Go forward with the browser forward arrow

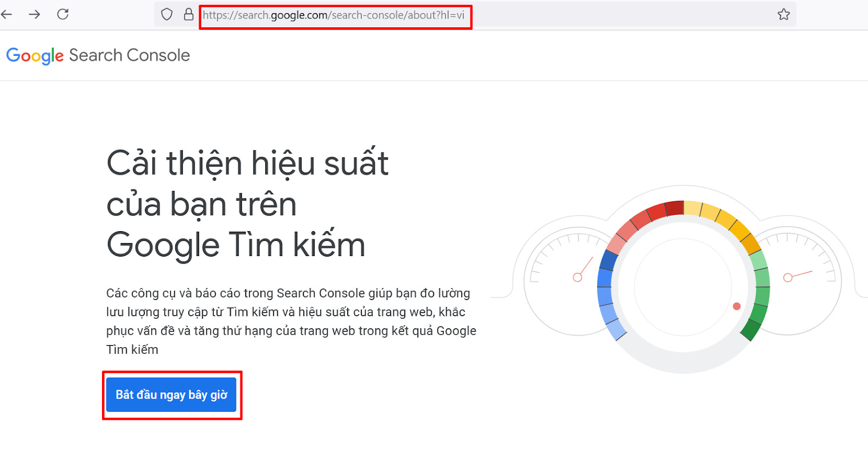(x=34, y=14)
